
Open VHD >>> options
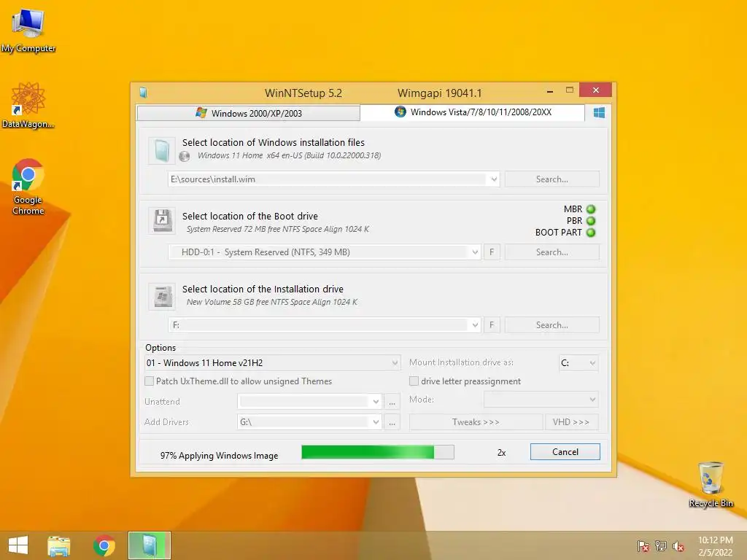tap(571, 422)
